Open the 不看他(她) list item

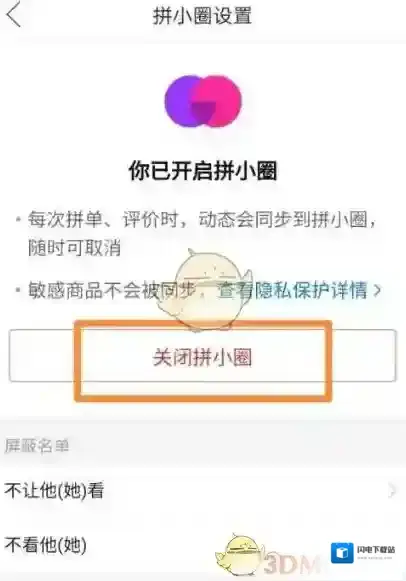tap(203, 545)
